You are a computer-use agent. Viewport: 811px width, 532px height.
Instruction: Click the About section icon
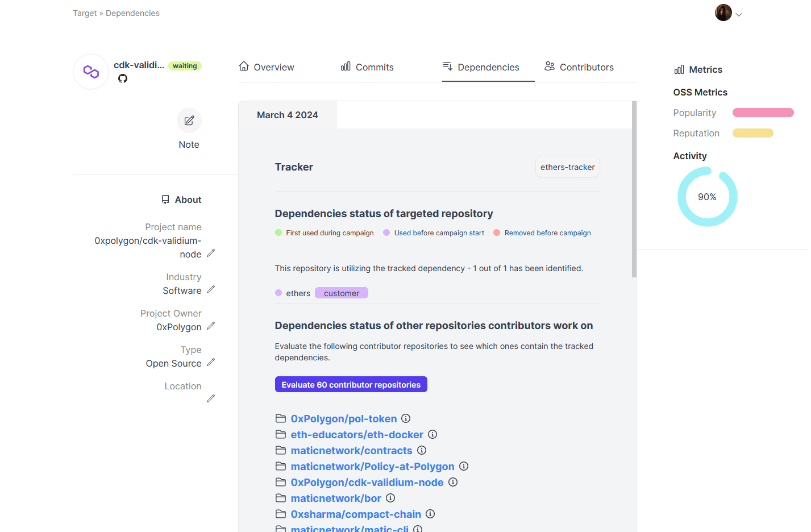pos(165,199)
